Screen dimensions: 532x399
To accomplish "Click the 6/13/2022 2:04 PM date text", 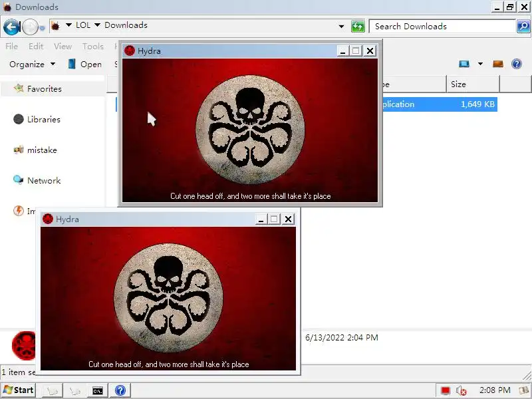I will [342, 338].
